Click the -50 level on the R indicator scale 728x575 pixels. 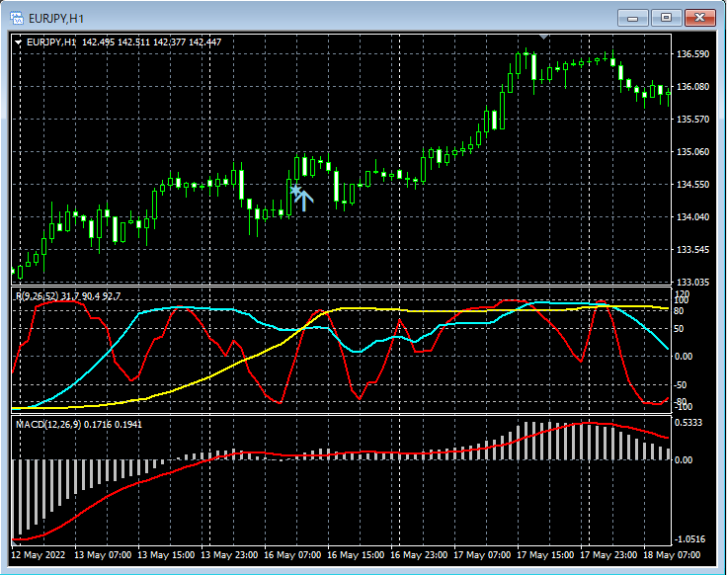(680, 385)
